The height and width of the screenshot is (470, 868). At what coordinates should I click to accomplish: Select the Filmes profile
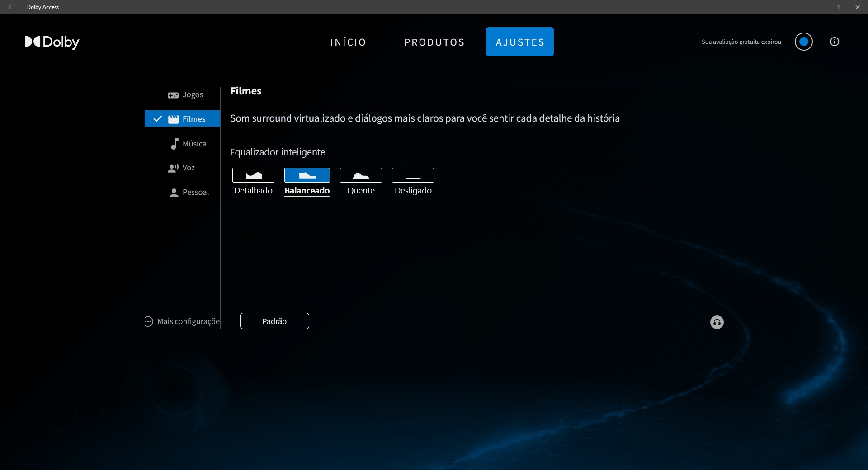182,118
